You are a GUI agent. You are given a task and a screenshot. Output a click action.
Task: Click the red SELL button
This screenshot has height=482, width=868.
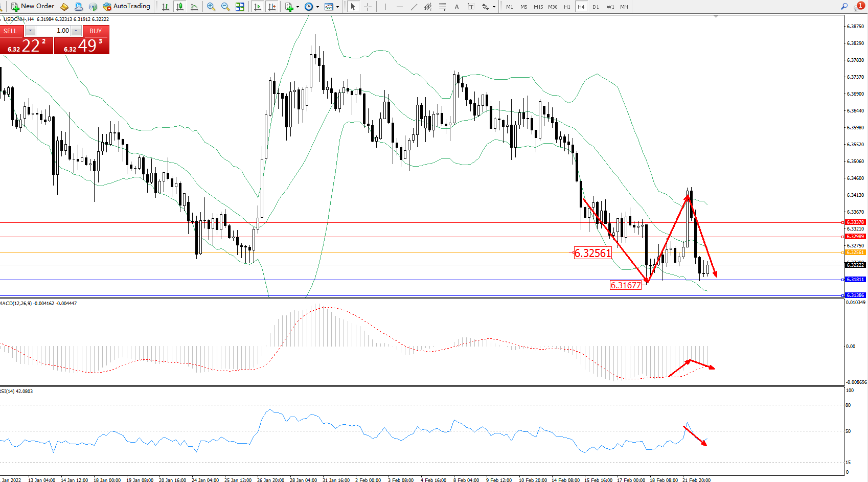point(10,31)
